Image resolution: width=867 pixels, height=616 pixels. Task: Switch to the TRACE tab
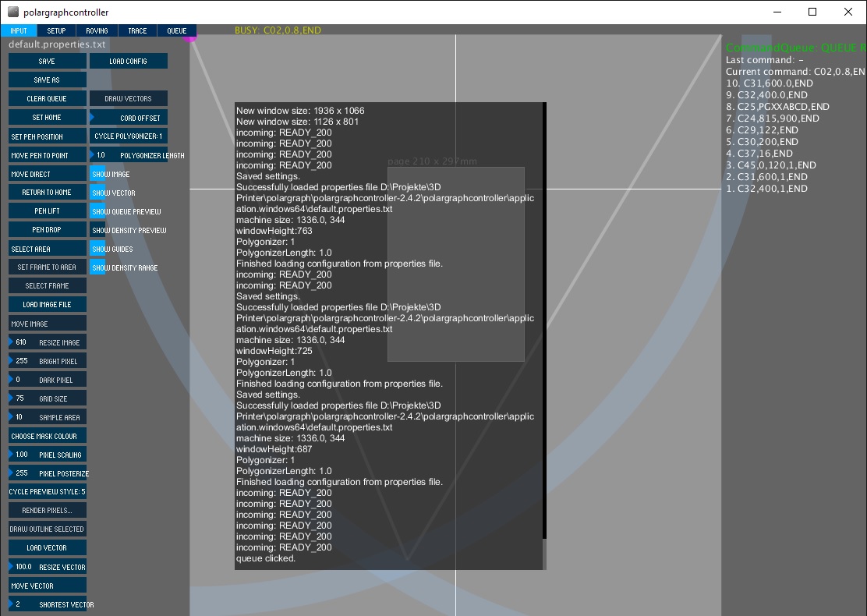point(137,31)
